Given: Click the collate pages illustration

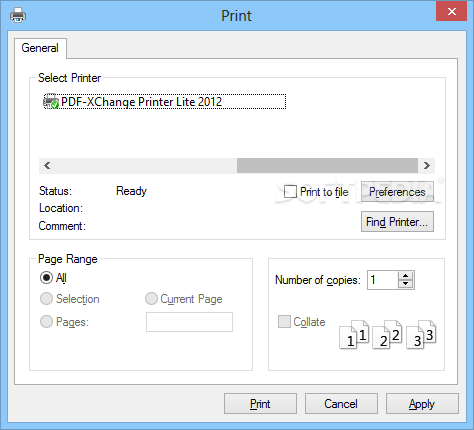Looking at the screenshot, I should 388,334.
